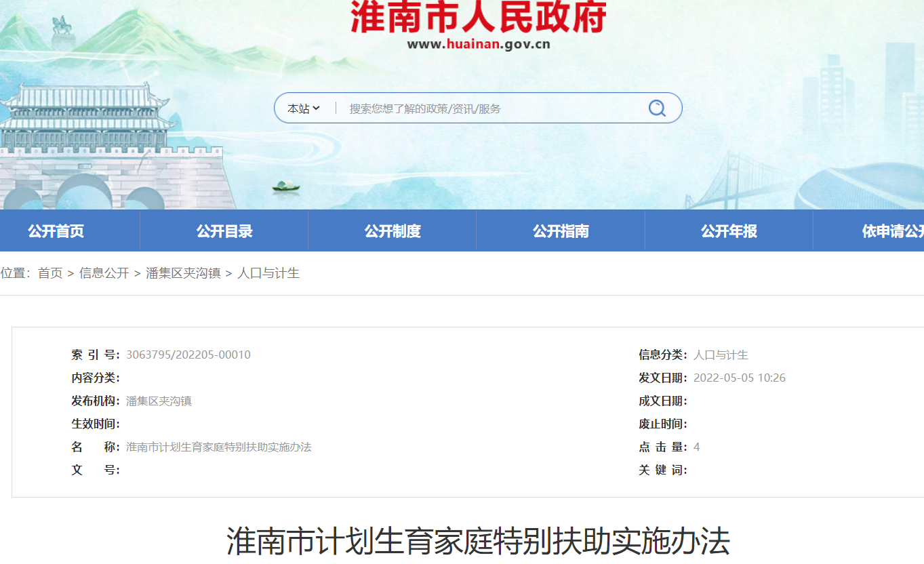Select 公开制度 from the navigation bar
Image resolution: width=924 pixels, height=564 pixels.
tap(392, 230)
